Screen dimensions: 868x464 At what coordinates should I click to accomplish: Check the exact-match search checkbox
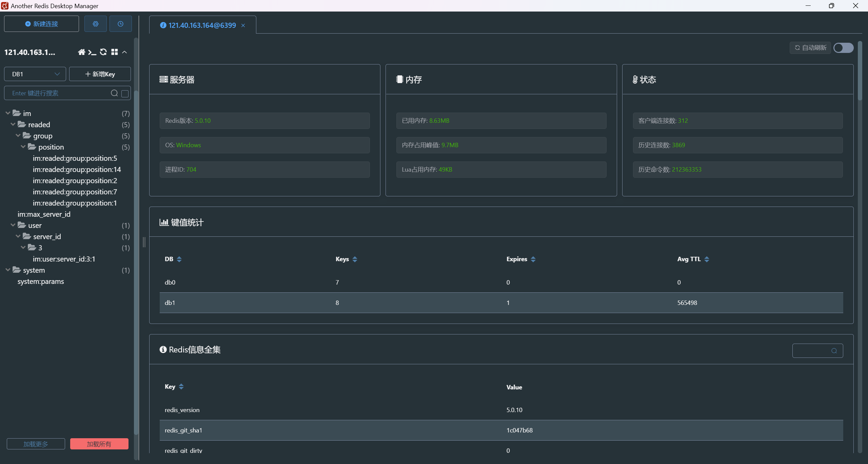click(125, 93)
